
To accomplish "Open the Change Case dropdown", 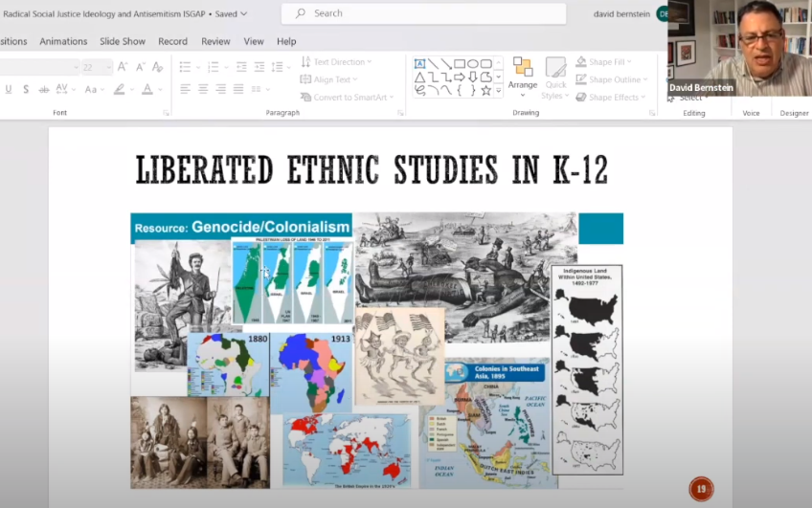I will 94,89.
